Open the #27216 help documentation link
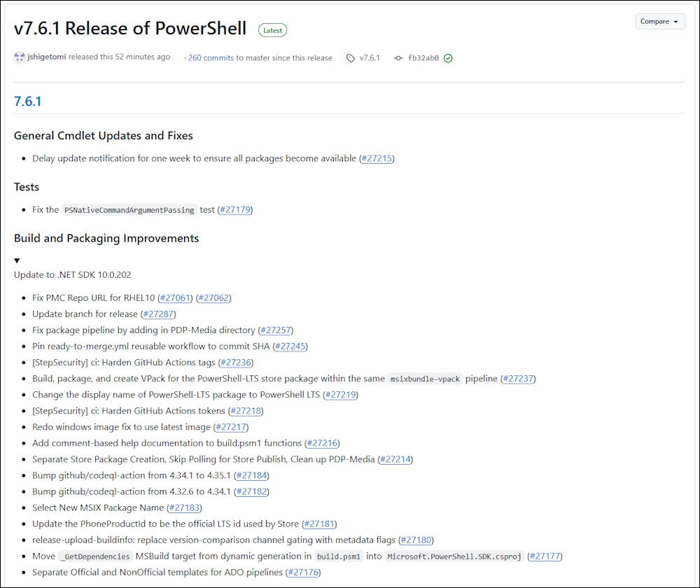 coord(322,443)
